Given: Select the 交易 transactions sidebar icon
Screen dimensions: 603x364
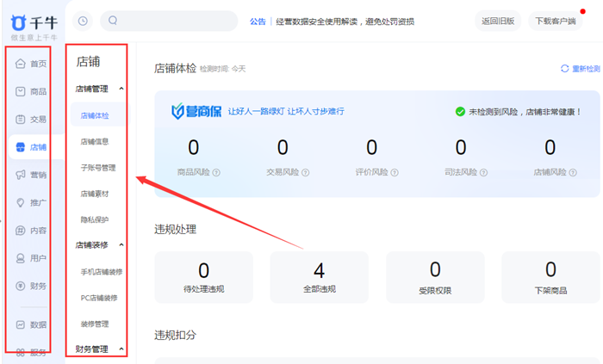Looking at the screenshot, I should [21, 120].
